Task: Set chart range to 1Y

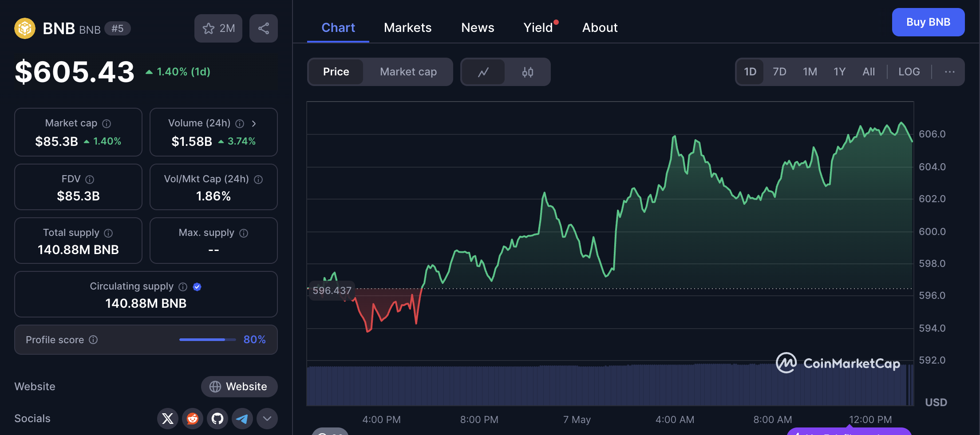Action: click(839, 72)
